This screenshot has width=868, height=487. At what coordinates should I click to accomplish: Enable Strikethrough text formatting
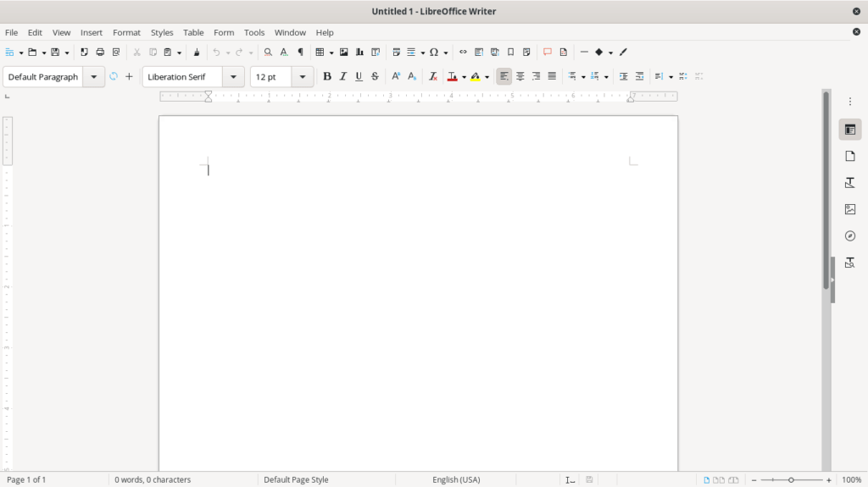pos(375,76)
